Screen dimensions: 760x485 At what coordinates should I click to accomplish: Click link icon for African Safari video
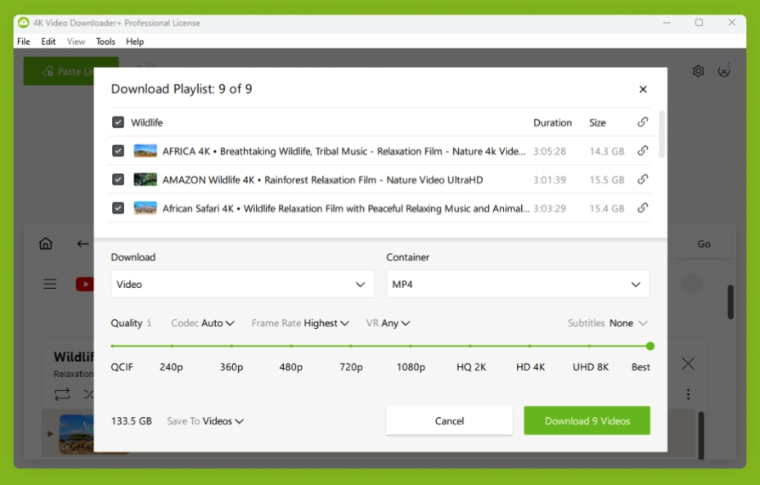642,208
